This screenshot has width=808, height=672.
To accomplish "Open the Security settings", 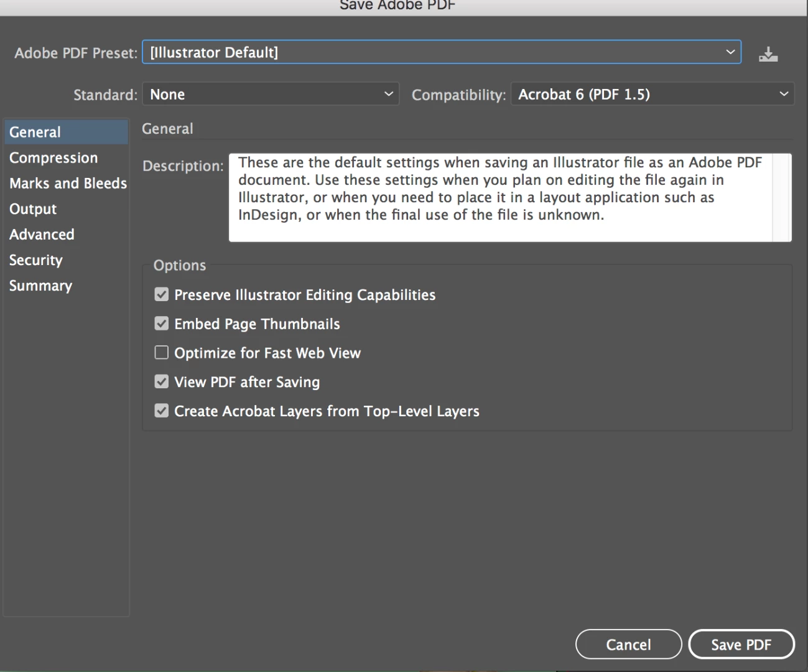I will pyautogui.click(x=66, y=259).
